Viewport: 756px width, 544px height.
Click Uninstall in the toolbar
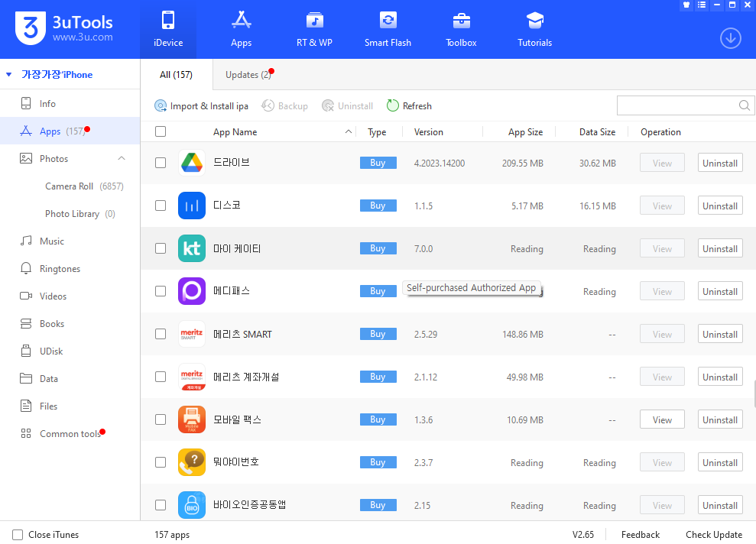(348, 105)
